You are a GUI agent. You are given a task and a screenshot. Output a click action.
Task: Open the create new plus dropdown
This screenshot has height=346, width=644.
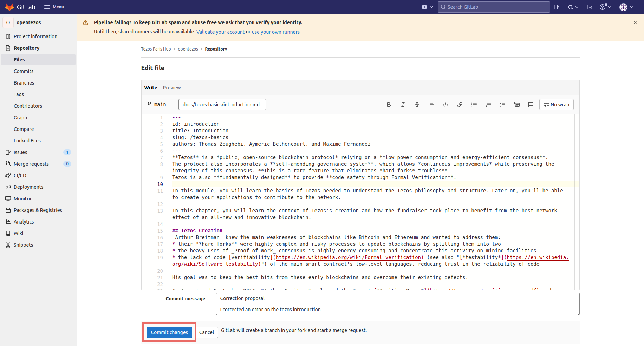427,7
